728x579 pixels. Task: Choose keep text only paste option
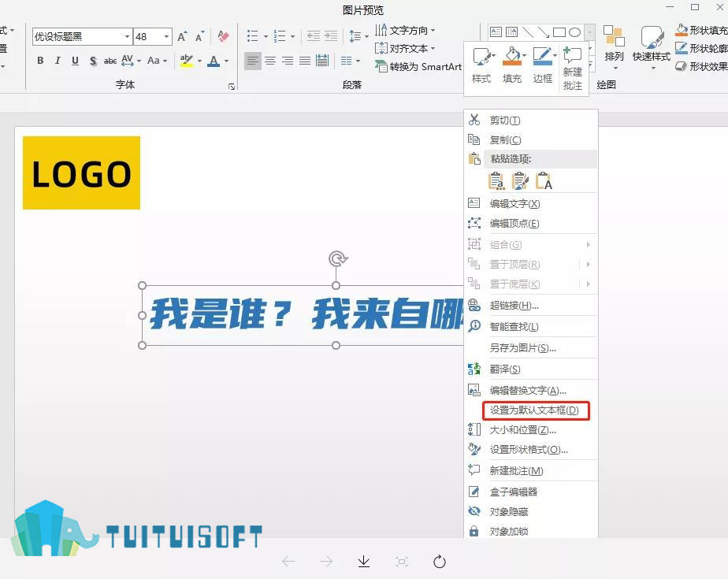[544, 180]
